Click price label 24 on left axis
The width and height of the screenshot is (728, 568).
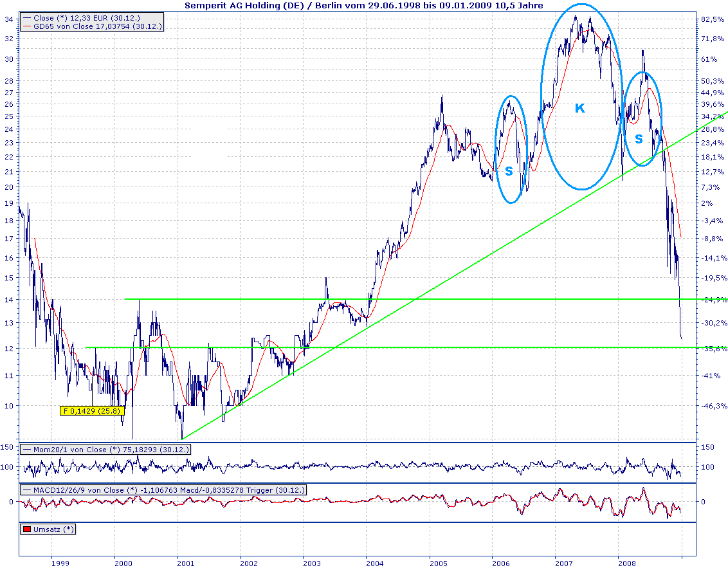9,129
